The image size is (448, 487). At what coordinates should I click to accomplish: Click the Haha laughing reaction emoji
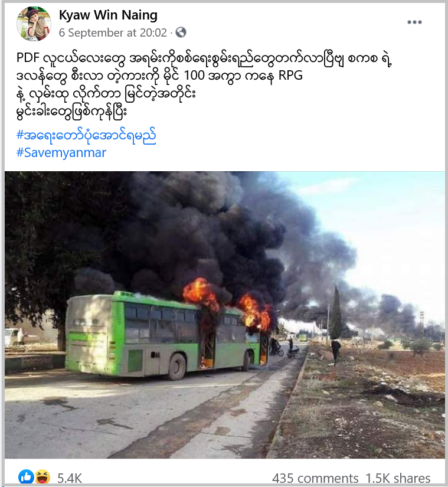coord(42,476)
